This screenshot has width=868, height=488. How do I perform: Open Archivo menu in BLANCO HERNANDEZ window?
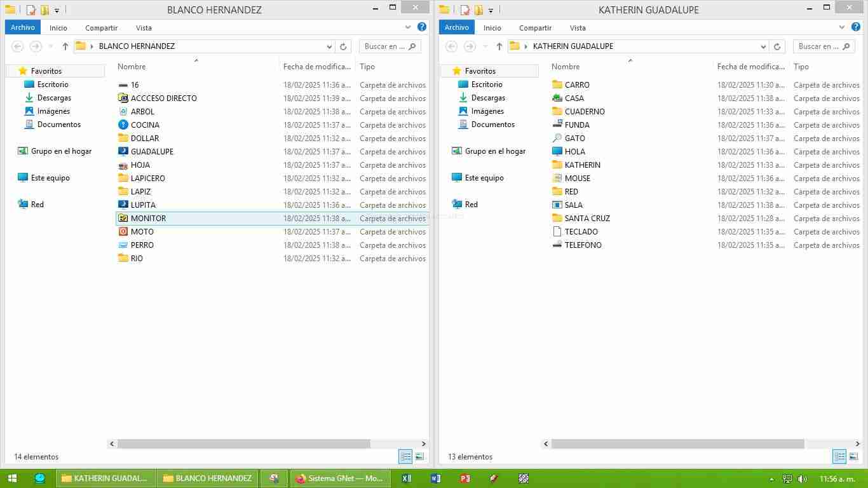(x=23, y=27)
